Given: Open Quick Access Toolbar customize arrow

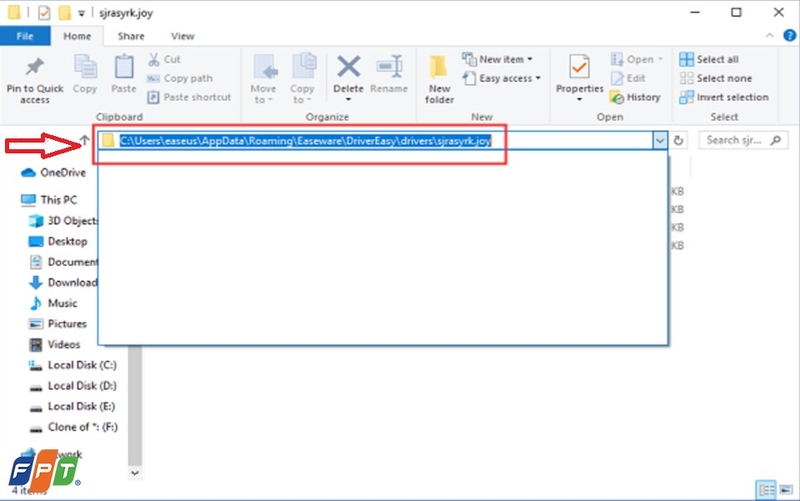Looking at the screenshot, I should click(x=81, y=13).
